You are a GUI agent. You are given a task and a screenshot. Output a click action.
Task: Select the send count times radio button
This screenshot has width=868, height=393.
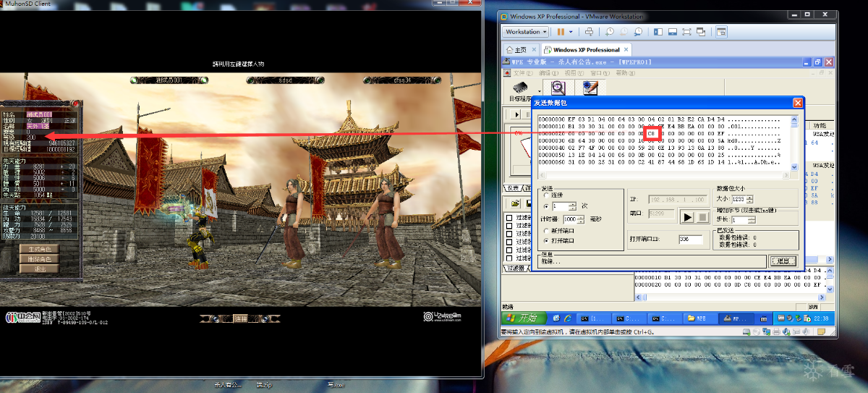(545, 206)
